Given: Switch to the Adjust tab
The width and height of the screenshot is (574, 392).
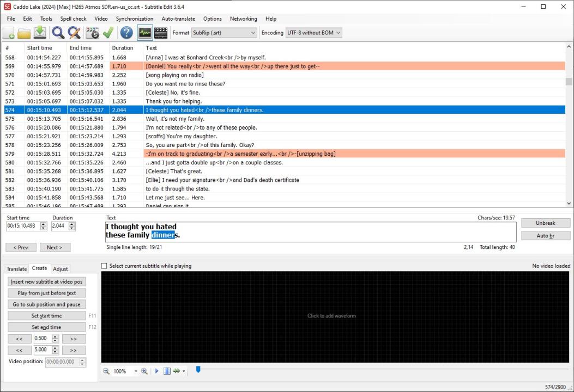Looking at the screenshot, I should tap(61, 269).
